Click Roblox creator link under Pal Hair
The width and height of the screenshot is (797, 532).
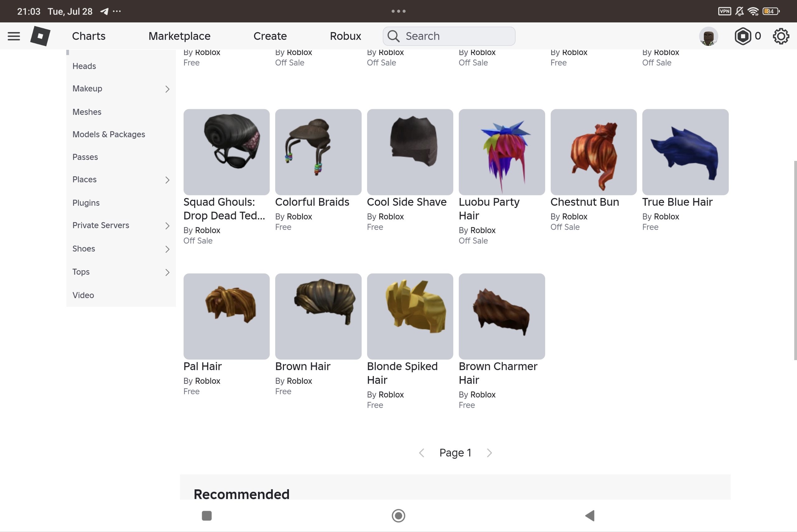(208, 381)
